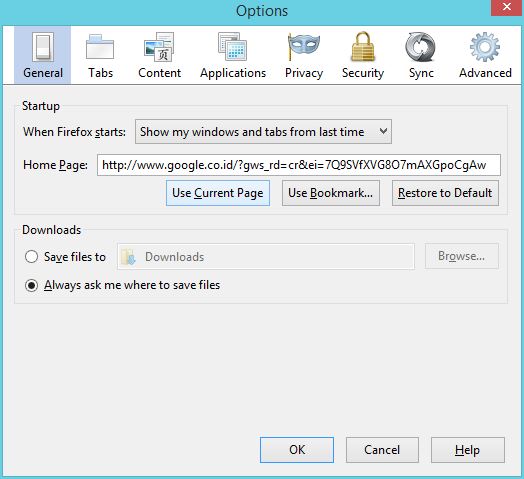Open the General options light switch icon
This screenshot has width=524, height=479.
coord(43,47)
